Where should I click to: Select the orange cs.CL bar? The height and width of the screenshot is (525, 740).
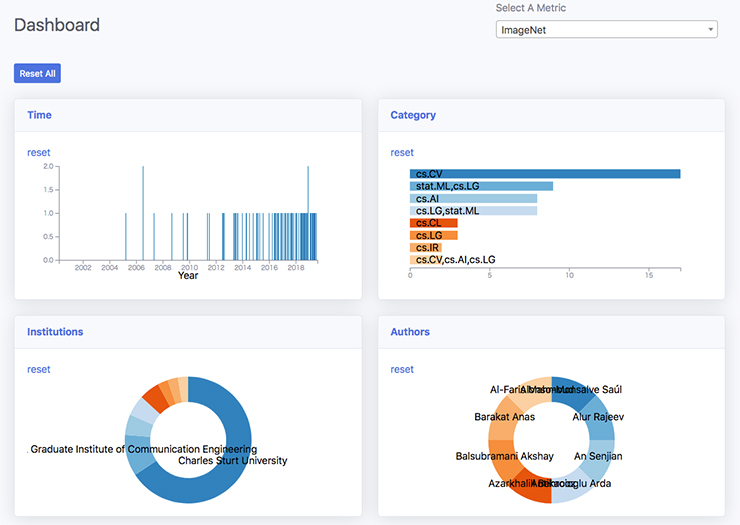click(433, 223)
